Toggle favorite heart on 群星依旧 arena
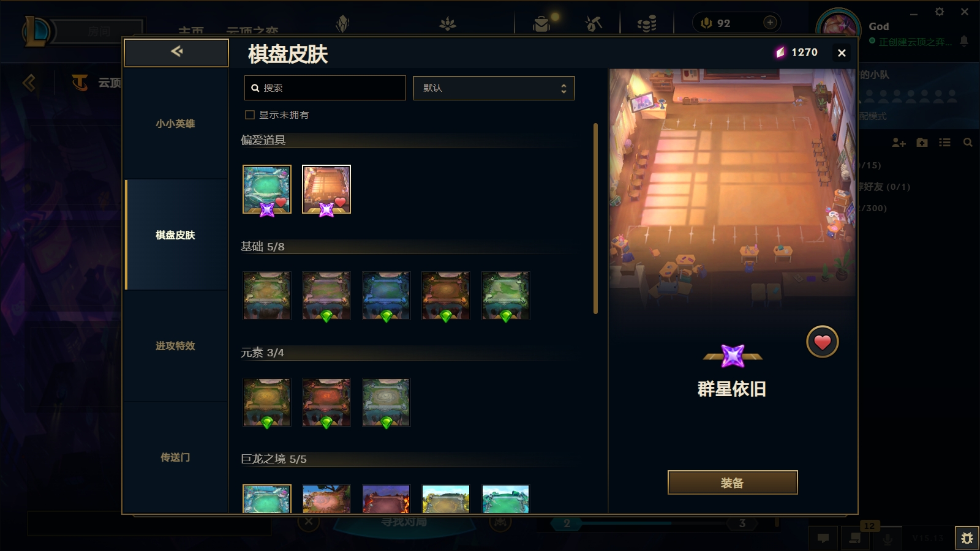The width and height of the screenshot is (980, 551). 822,342
